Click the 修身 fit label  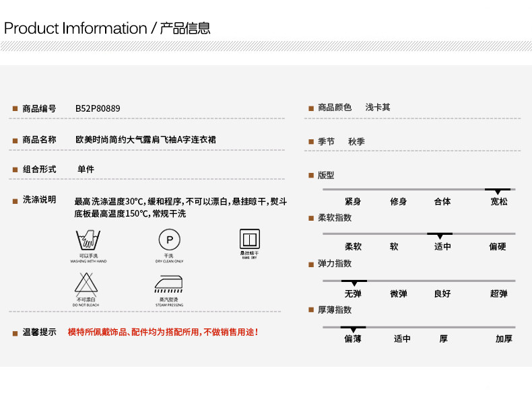coord(398,201)
